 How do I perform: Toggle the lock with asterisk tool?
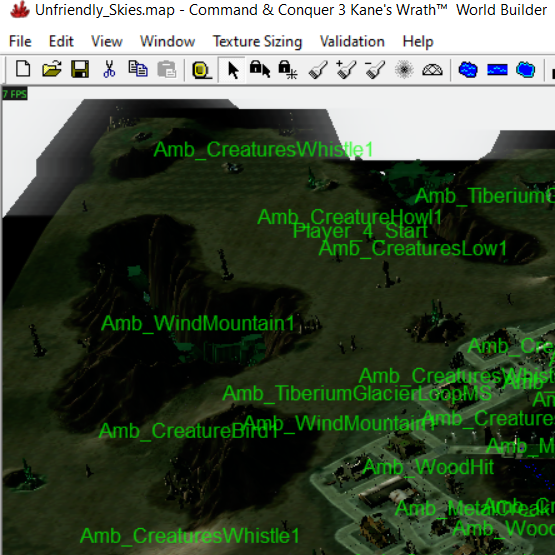point(288,70)
